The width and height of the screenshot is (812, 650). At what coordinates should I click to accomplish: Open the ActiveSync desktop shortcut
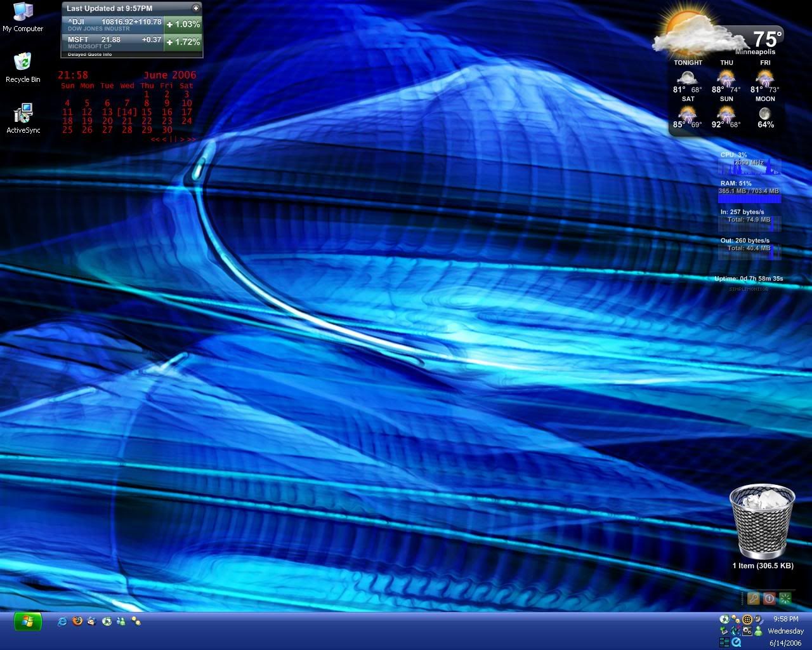[23, 118]
